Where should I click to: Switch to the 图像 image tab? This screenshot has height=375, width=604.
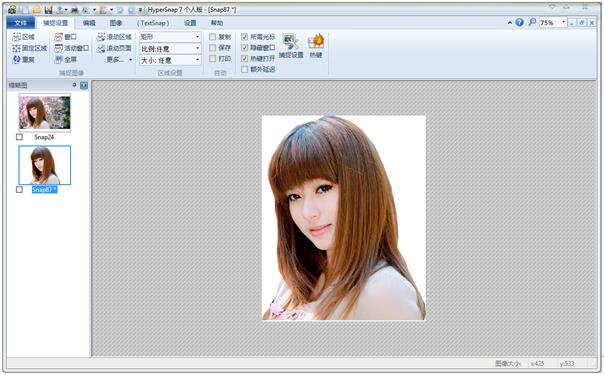coord(116,23)
